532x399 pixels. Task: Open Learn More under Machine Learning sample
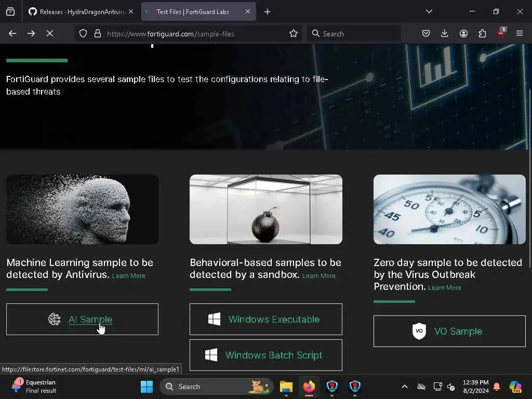pyautogui.click(x=129, y=276)
